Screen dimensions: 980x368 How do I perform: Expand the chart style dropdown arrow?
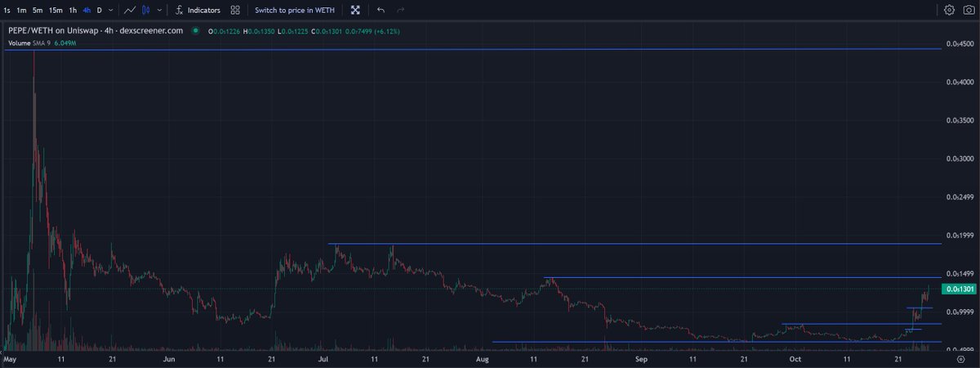[158, 10]
